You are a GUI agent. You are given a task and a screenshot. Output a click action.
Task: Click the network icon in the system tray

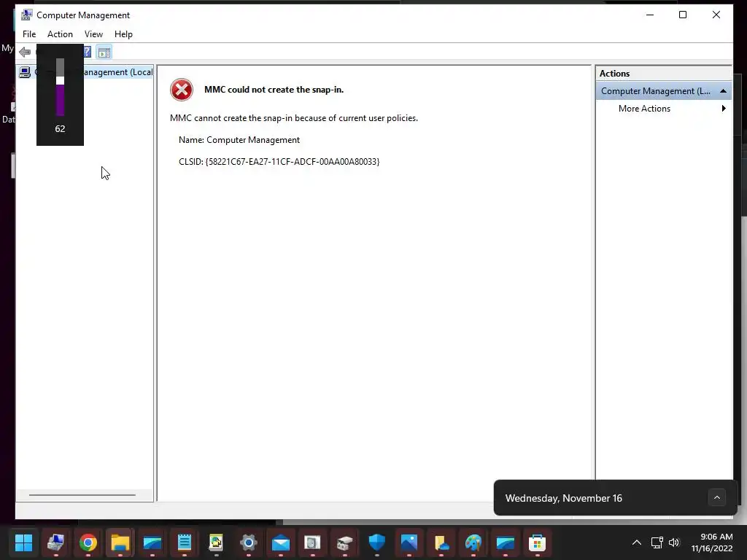(657, 542)
